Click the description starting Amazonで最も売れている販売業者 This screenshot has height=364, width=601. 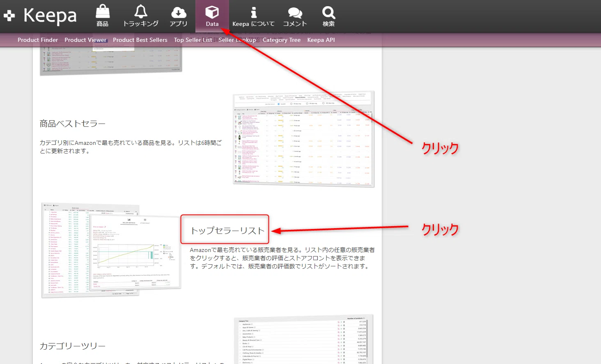point(282,258)
